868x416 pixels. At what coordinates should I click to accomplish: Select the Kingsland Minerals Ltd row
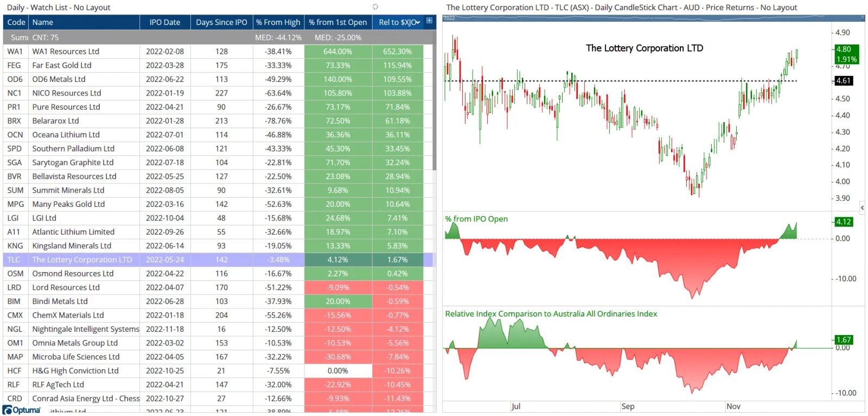point(218,245)
